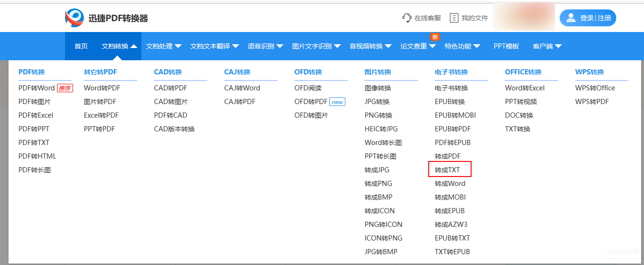Collapse the 文档转换 menu arrow
This screenshot has height=265, width=644.
pyautogui.click(x=134, y=46)
